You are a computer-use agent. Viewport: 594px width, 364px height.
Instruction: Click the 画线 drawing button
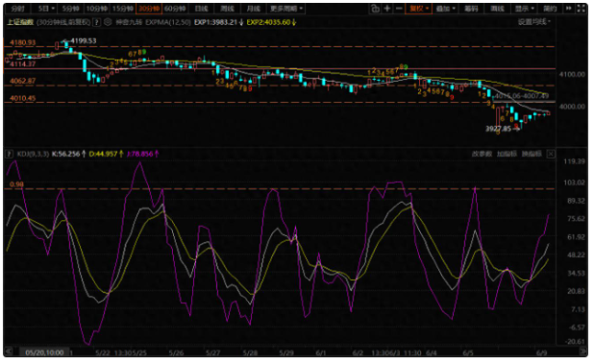coord(497,9)
